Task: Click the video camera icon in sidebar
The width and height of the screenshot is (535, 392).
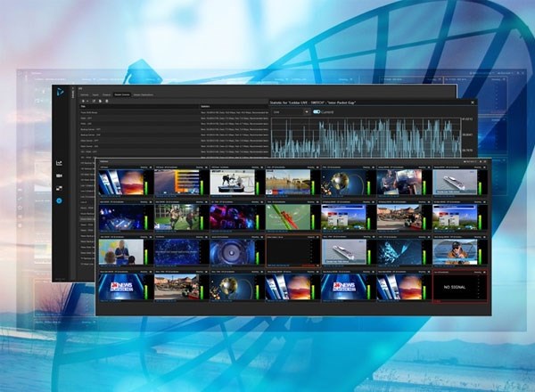Action: 60,176
